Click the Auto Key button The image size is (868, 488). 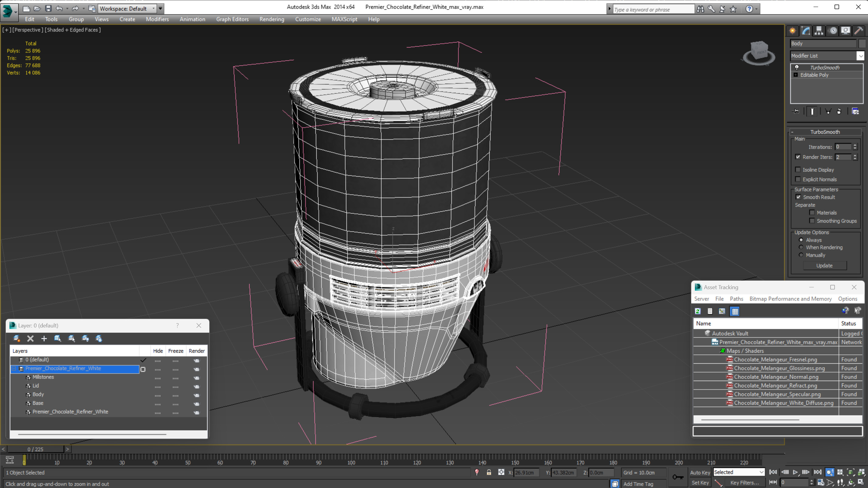(700, 472)
